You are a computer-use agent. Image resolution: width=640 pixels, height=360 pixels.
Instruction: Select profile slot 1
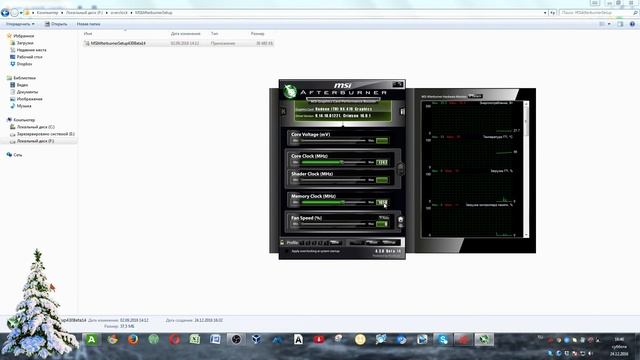coord(302,243)
